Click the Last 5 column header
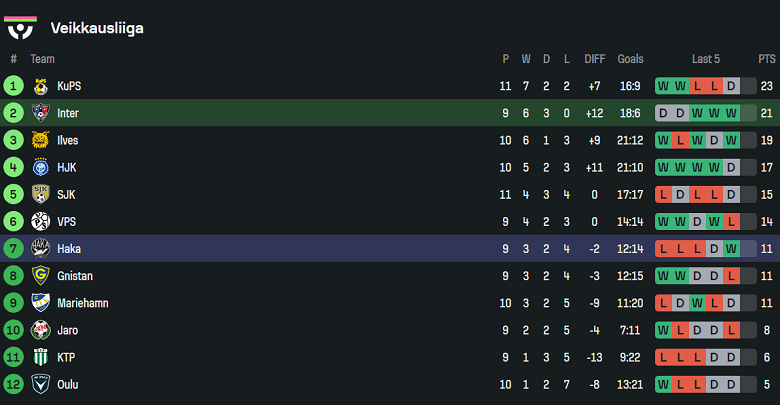780x405 pixels. [698, 59]
